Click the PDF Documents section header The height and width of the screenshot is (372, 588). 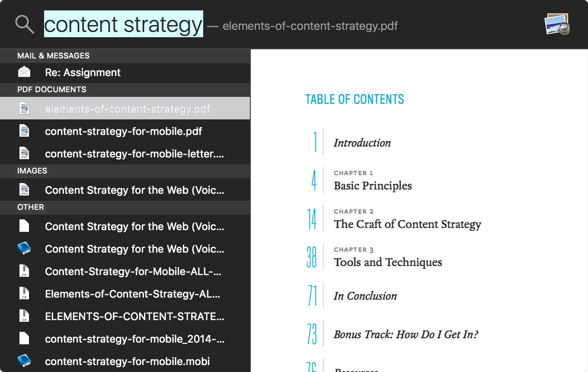(x=125, y=90)
